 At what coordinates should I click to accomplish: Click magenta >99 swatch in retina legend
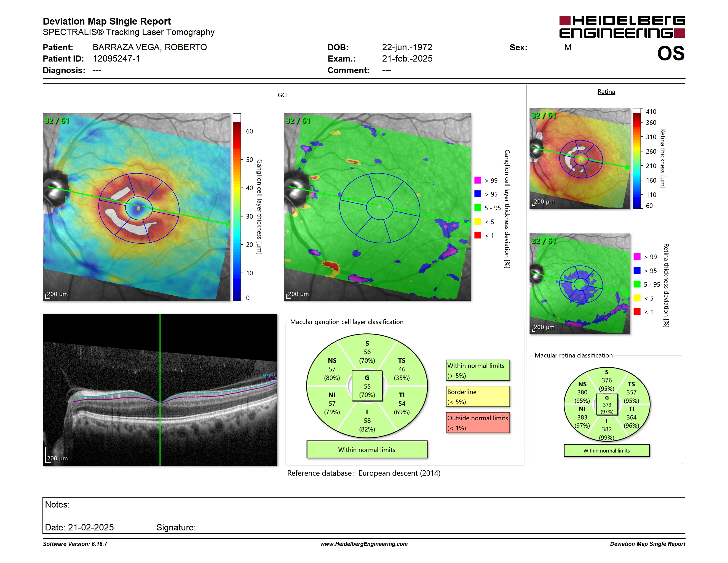637,256
